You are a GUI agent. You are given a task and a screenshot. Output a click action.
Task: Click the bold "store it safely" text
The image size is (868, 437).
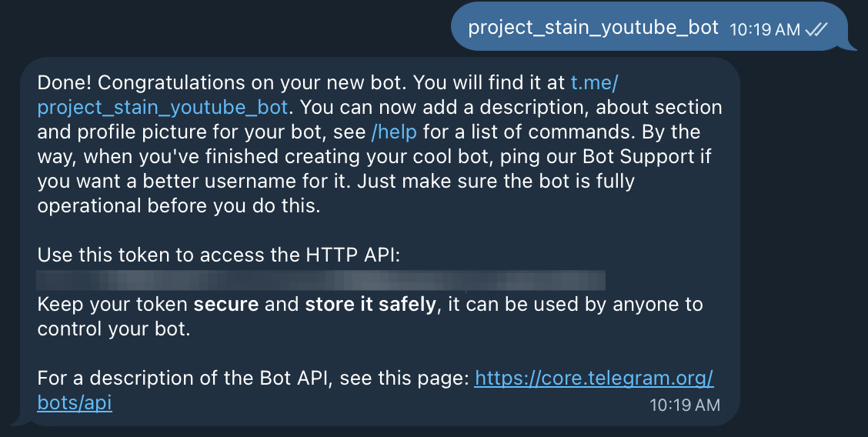tap(370, 304)
